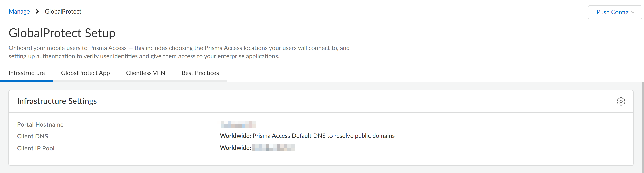Select the blurred Client IP Pool value
This screenshot has height=173, width=644.
coord(273,148)
